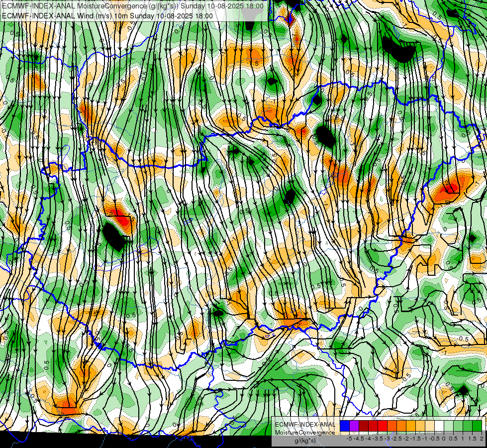Click the palest green swatch between 0 and 0.5
Viewport: 487px width, 448px height.
[x=449, y=426]
